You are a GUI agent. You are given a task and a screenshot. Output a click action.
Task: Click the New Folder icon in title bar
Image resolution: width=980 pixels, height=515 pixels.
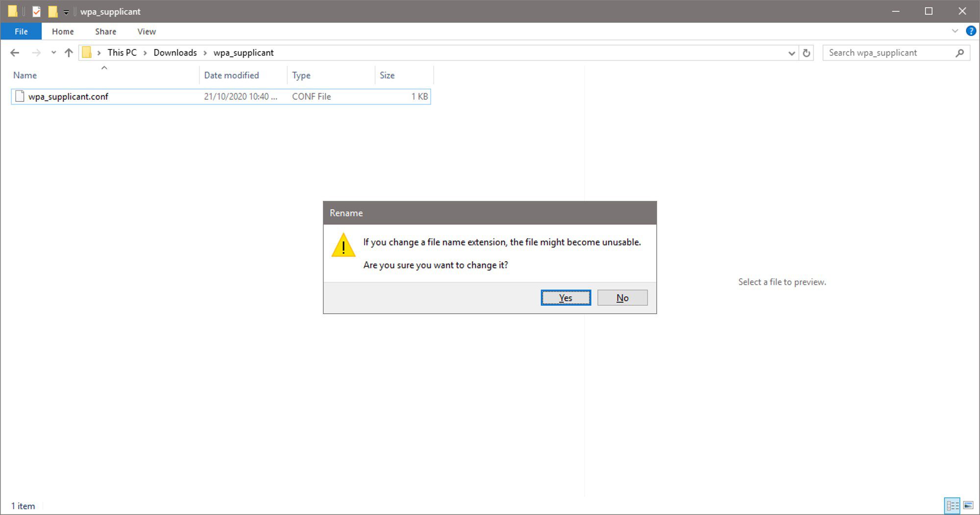click(53, 11)
